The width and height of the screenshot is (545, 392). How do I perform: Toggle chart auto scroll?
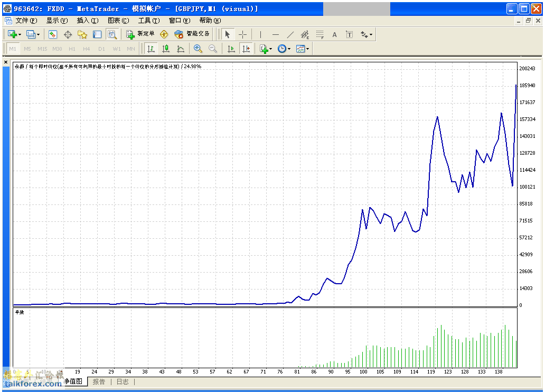point(231,49)
